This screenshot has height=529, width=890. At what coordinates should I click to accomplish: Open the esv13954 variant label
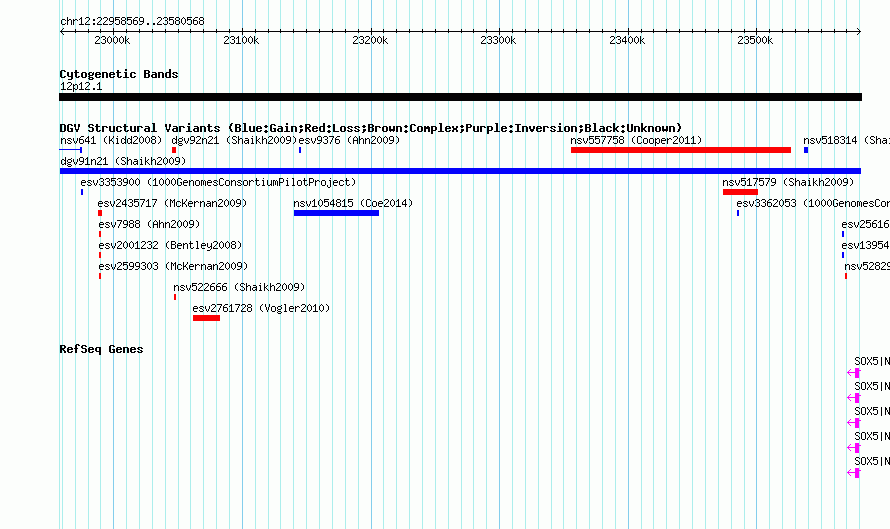tap(866, 245)
